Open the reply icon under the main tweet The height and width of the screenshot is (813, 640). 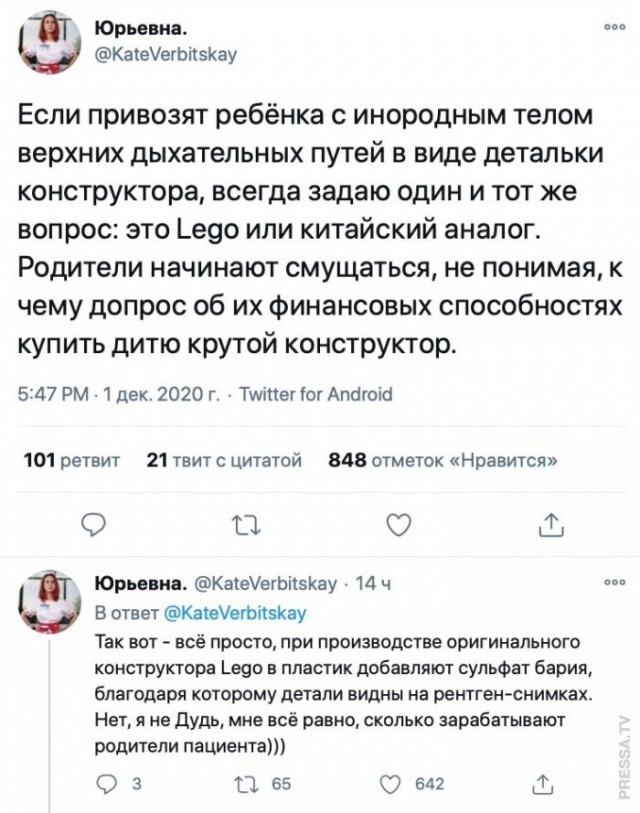(92, 519)
